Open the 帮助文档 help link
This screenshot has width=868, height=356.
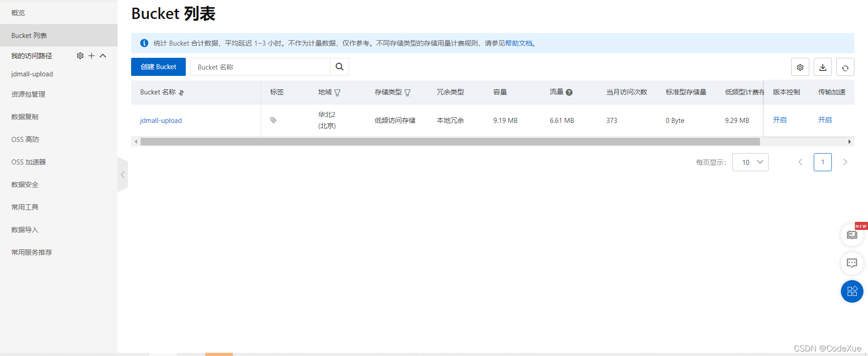[x=519, y=43]
